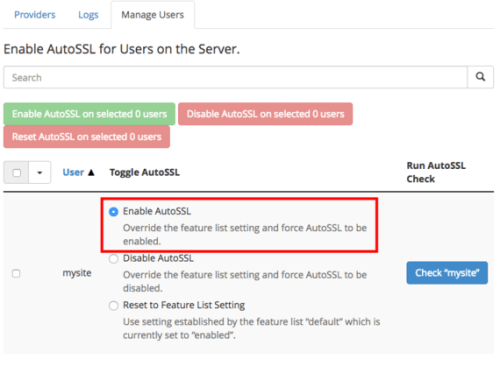Click the Toggle AutoSSL column header

tap(145, 172)
